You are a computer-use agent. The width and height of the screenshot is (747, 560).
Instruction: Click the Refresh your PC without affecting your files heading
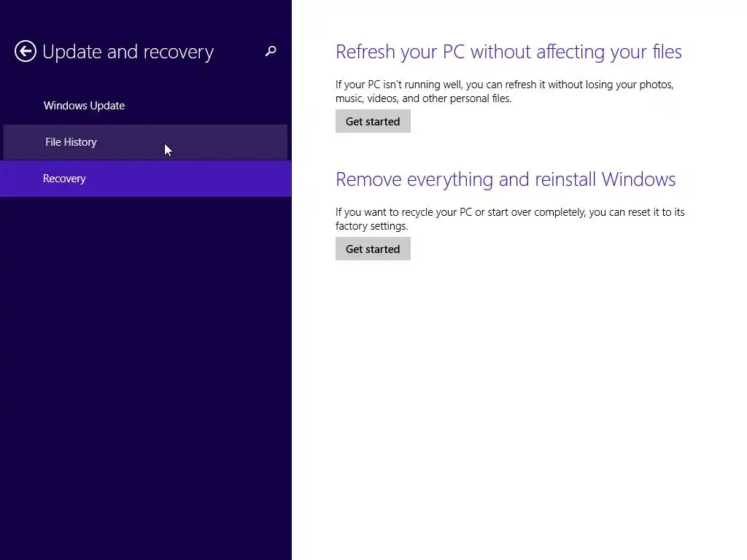pyautogui.click(x=508, y=52)
